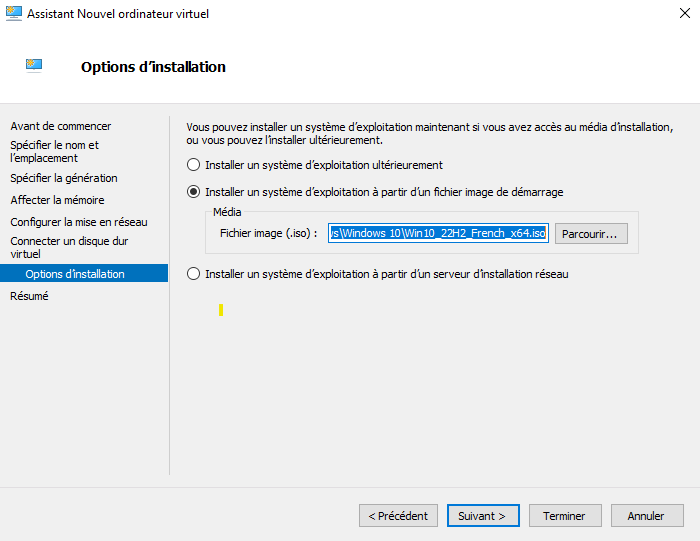Jump to the Affecter la mémoire step
Image resolution: width=700 pixels, height=541 pixels.
pos(57,200)
